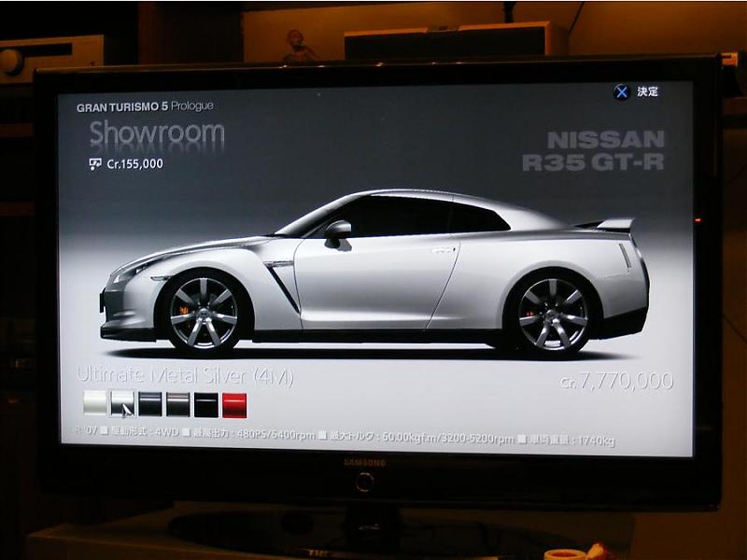Select the Ultimate Metal Silver swatch
This screenshot has width=747, height=560.
[123, 404]
